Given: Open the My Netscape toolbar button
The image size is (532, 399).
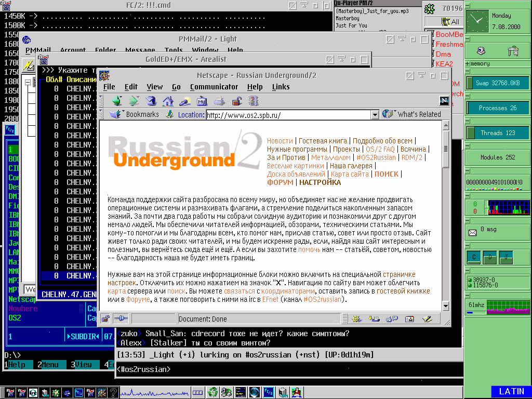Looking at the screenshot, I should pyautogui.click(x=202, y=101).
